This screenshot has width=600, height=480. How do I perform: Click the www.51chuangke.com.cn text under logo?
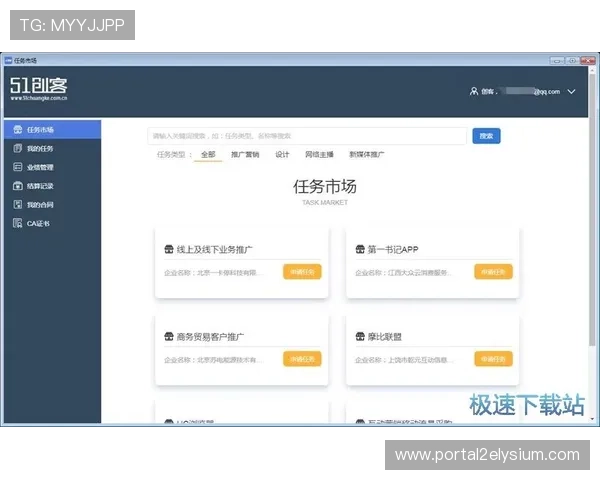click(x=39, y=98)
